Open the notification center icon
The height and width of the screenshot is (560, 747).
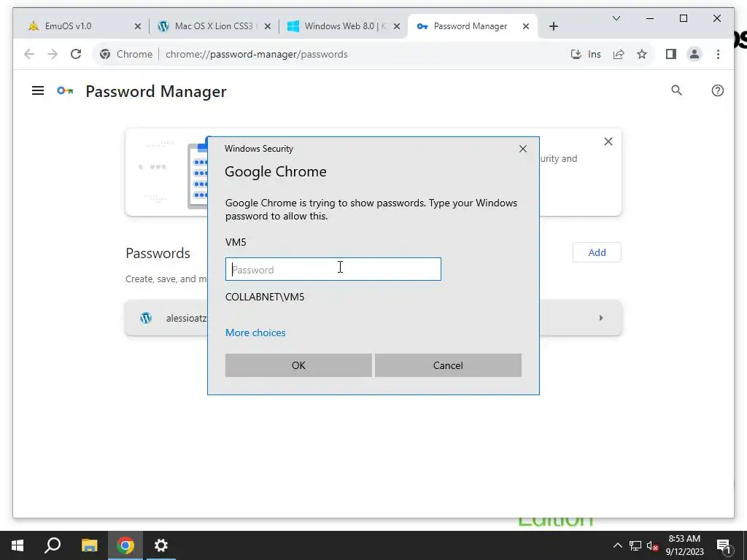(724, 545)
